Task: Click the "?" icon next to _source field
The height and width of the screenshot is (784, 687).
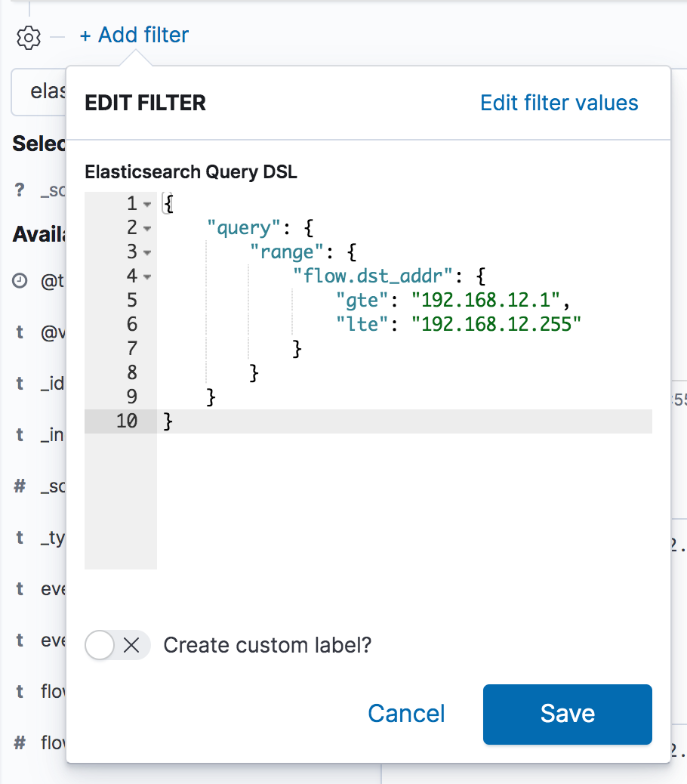Action: coord(18,190)
